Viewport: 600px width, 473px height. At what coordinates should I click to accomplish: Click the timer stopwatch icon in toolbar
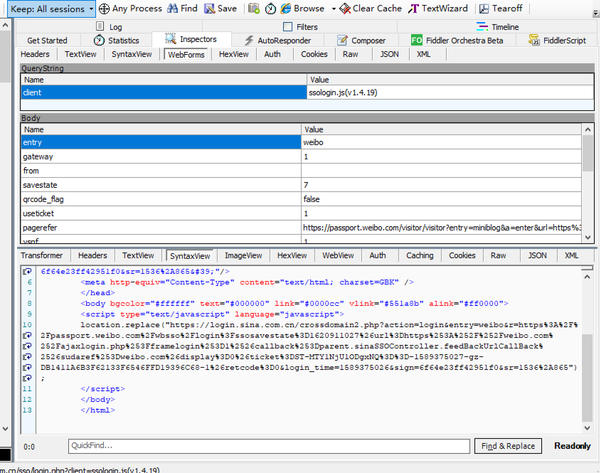271,8
